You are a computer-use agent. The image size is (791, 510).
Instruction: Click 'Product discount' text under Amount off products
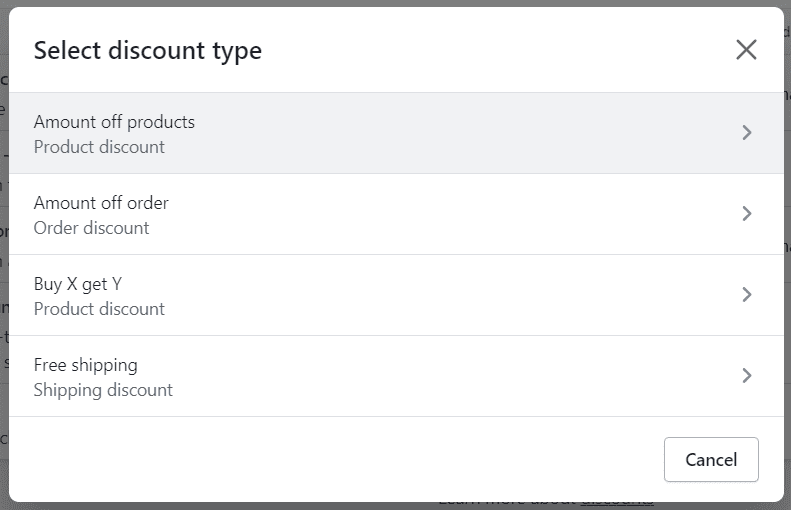point(99,147)
